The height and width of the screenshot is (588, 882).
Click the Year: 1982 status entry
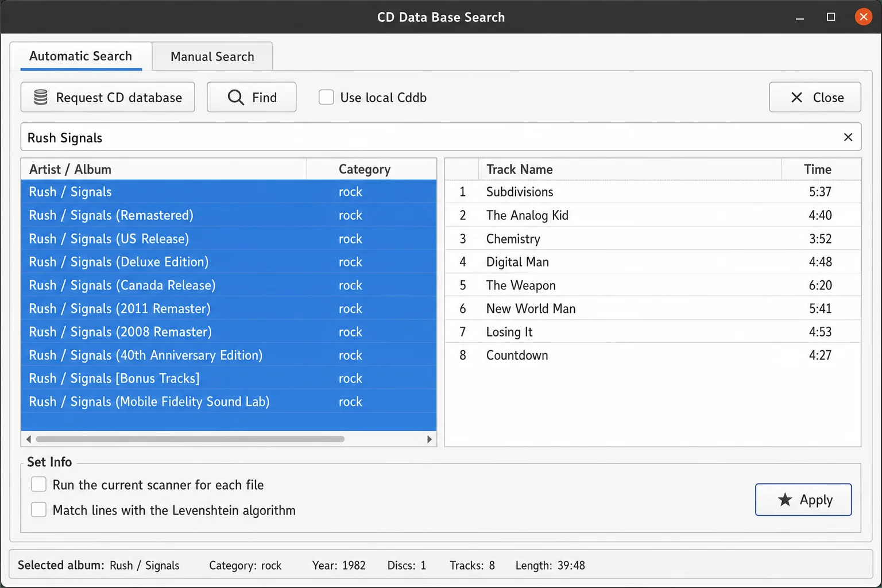[x=339, y=565]
